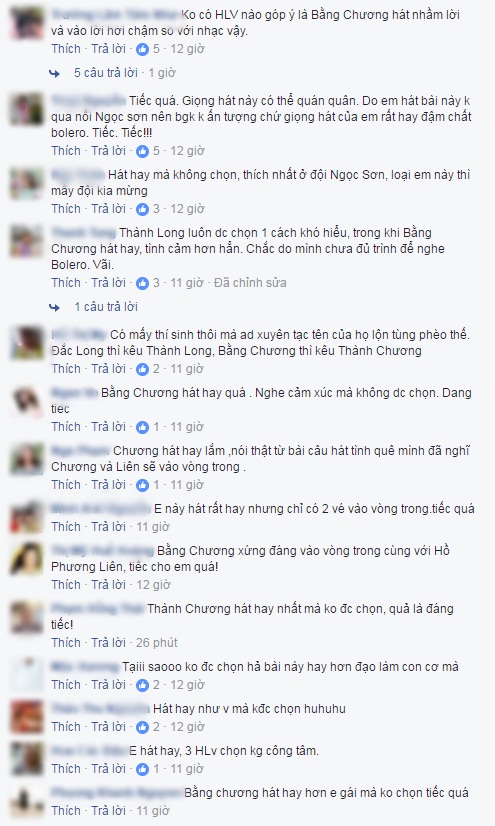Open the profile picture of the 'Bằng Chương xứng đáng' commenter
Screen dimensions: 495x826
27,558
